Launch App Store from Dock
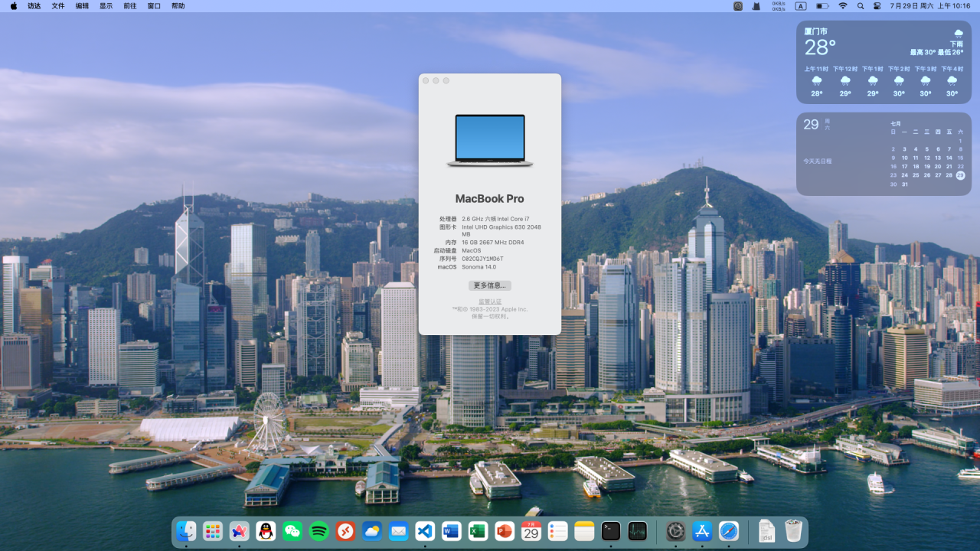Screen dimensions: 980x551 point(702,531)
